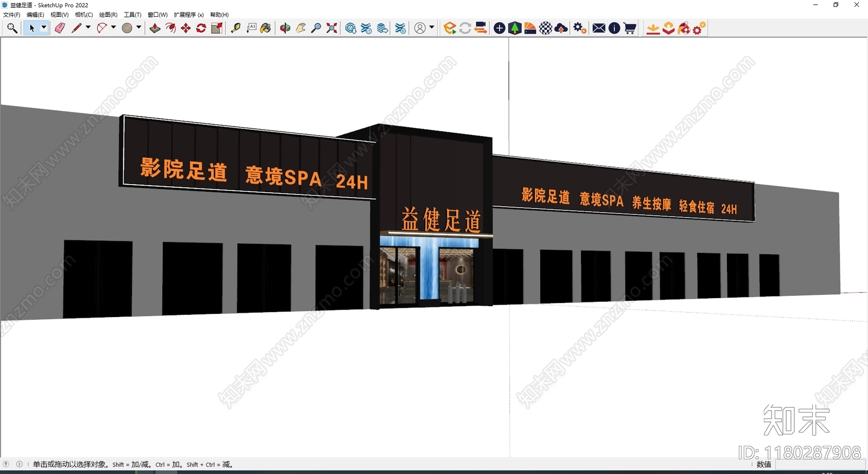The width and height of the screenshot is (868, 474).
Task: Open the 扩展程序(x) menu
Action: (x=189, y=15)
